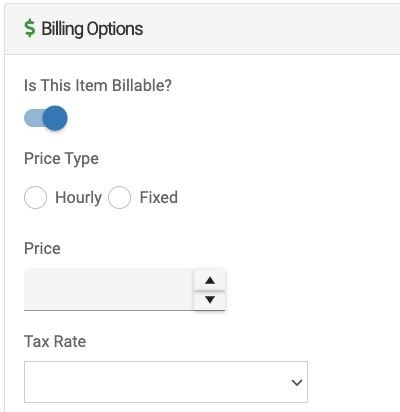
Task: Click the gray Billing Options header bar
Action: pyautogui.click(x=202, y=29)
